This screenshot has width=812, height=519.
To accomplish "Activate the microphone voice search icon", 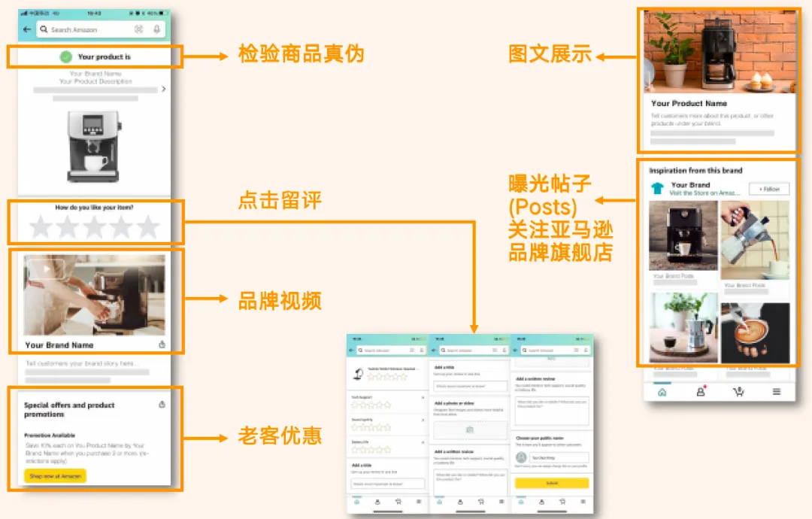I will [x=156, y=29].
